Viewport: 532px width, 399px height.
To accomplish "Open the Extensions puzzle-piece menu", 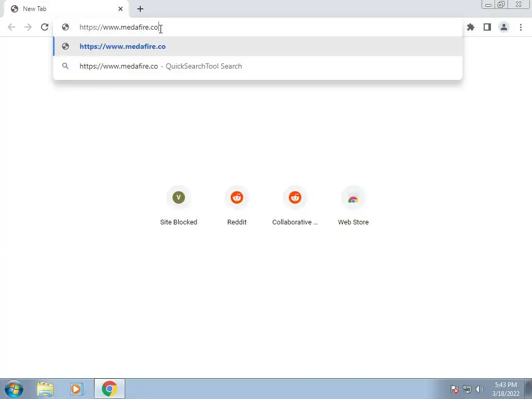I will click(470, 27).
